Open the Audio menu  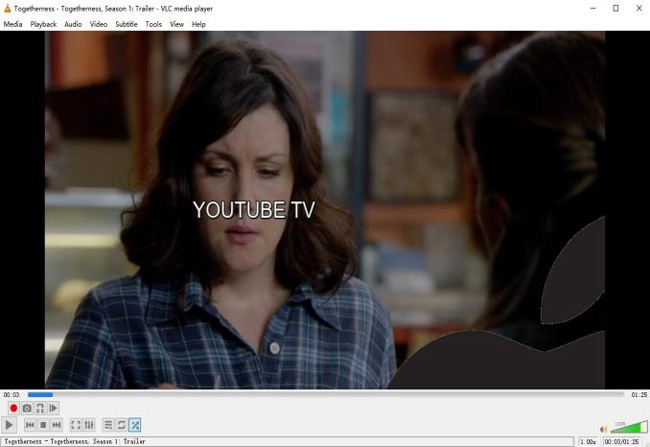coord(73,24)
